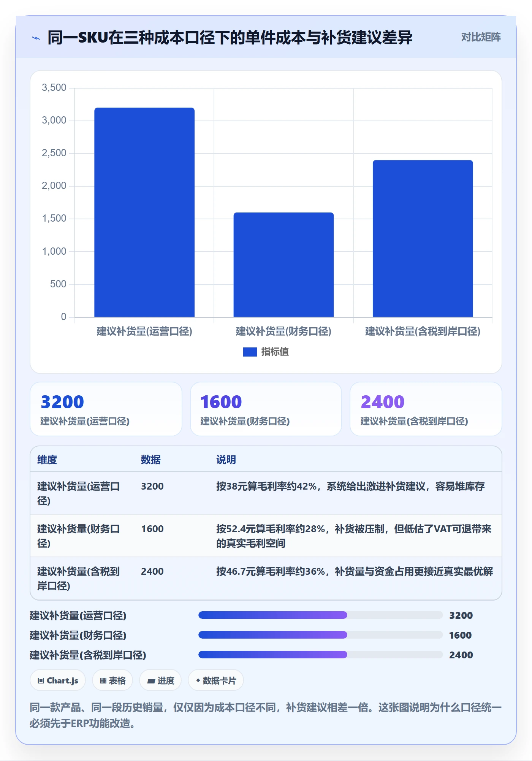Click the 运营口径 progress bar
This screenshot has height=761, width=532.
[320, 615]
